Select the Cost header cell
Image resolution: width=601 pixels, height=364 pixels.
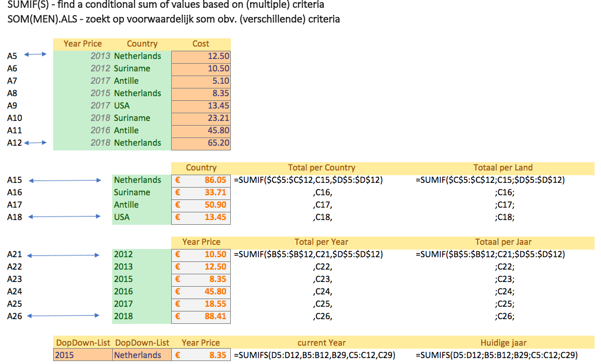click(x=201, y=44)
